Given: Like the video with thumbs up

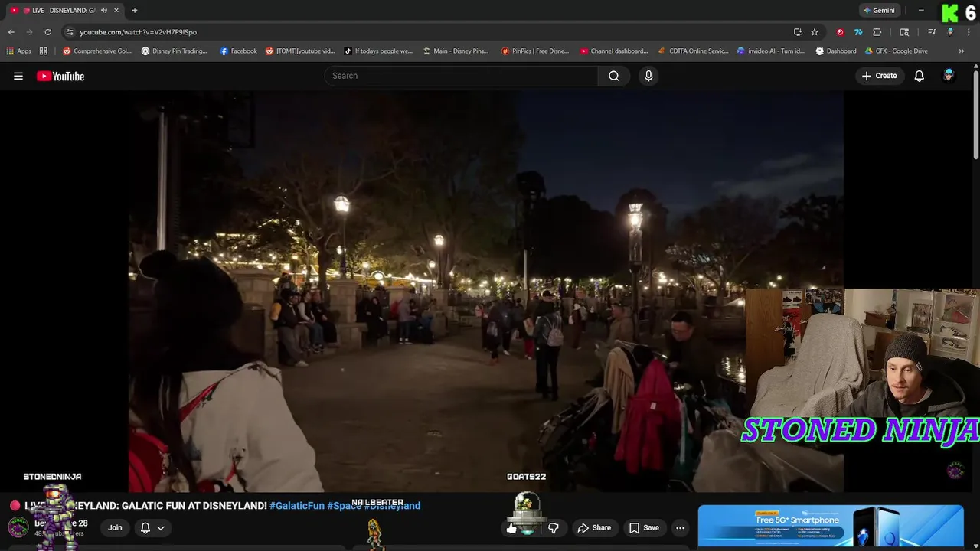Looking at the screenshot, I should click(511, 528).
